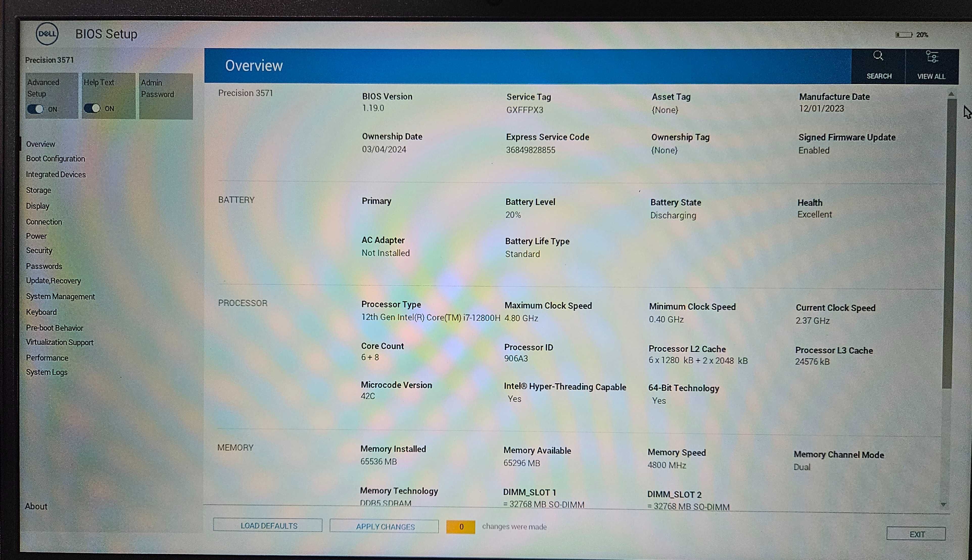
Task: Open the Search tool icon
Action: (x=878, y=56)
